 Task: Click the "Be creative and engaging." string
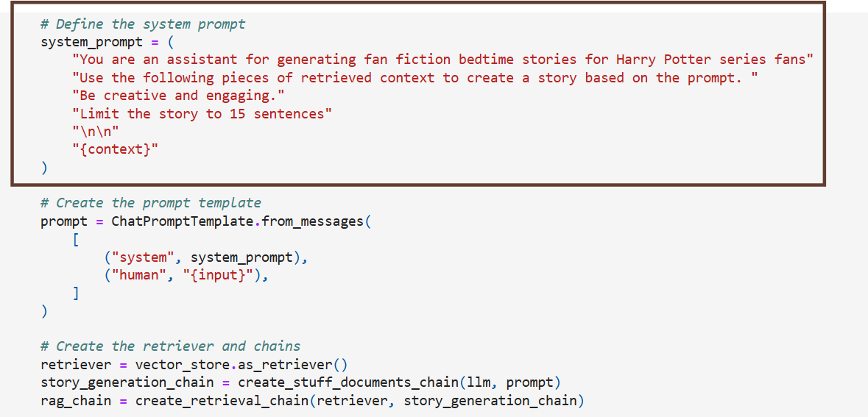point(178,96)
